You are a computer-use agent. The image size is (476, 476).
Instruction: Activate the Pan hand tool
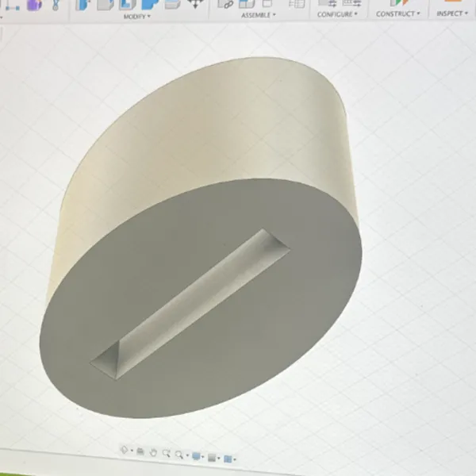153,453
